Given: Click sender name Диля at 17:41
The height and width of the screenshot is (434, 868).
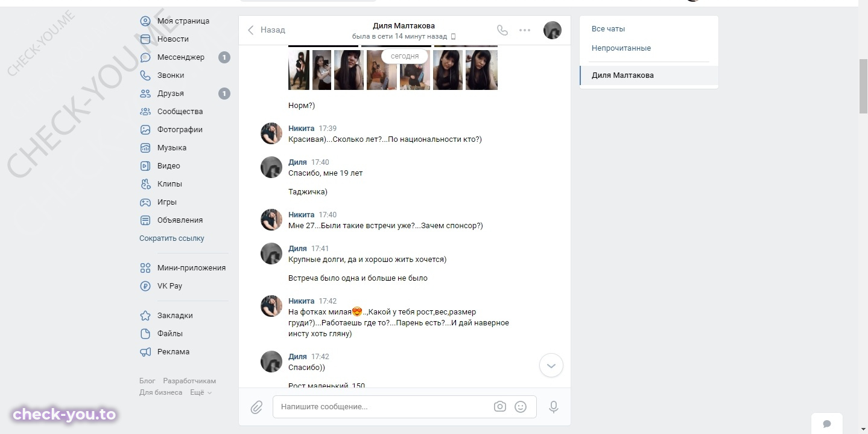Looking at the screenshot, I should (x=297, y=249).
